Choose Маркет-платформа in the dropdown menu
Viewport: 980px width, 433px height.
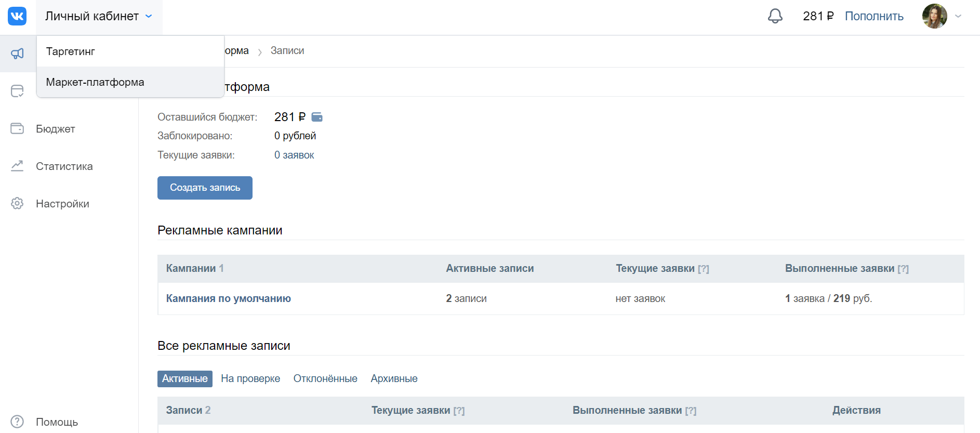95,82
